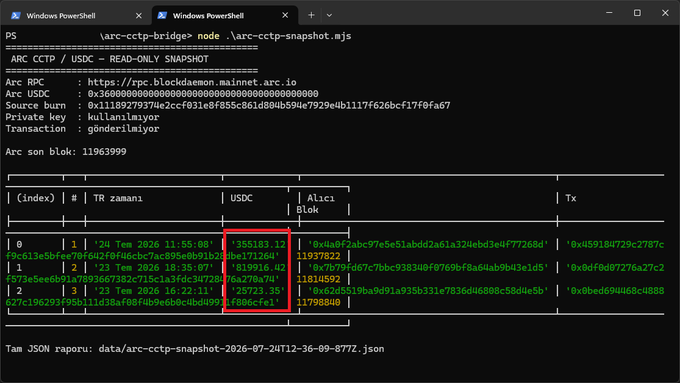Click the USDC amount '819916.42'
680x383 pixels.
click(258, 268)
